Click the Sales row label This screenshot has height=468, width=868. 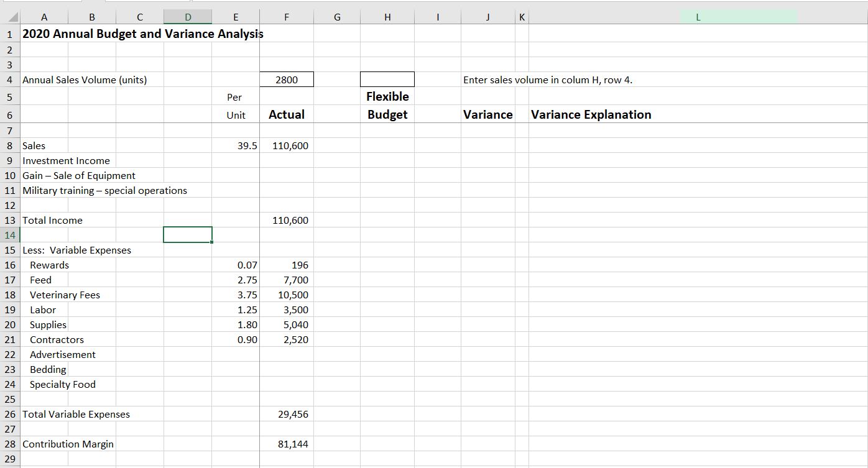click(x=34, y=145)
